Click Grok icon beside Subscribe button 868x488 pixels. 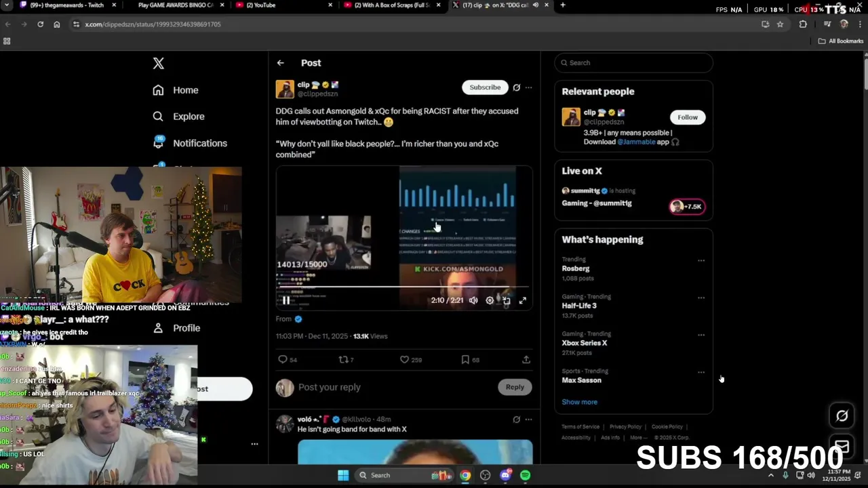(x=517, y=87)
